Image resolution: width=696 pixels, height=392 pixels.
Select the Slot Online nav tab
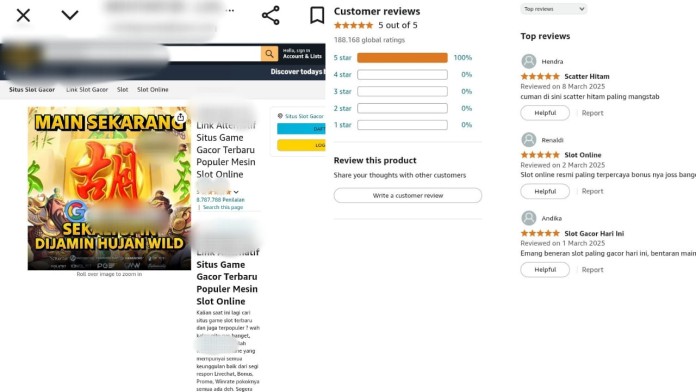pyautogui.click(x=153, y=90)
